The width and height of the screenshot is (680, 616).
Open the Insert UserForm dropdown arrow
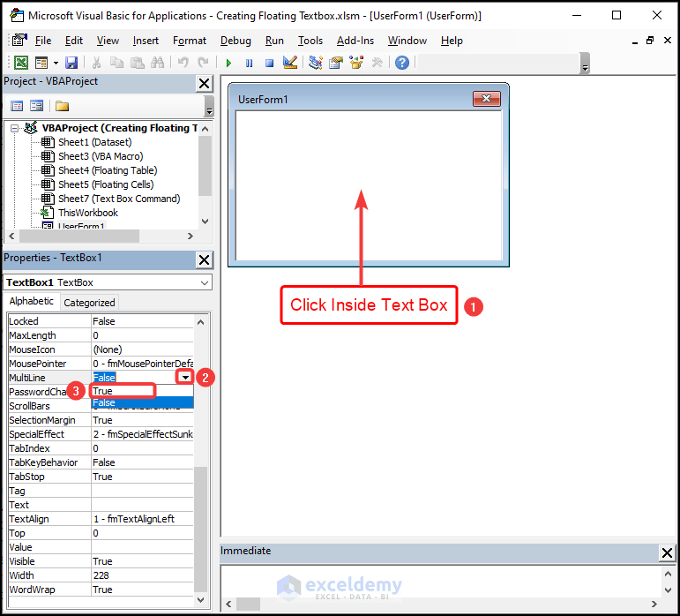point(56,64)
